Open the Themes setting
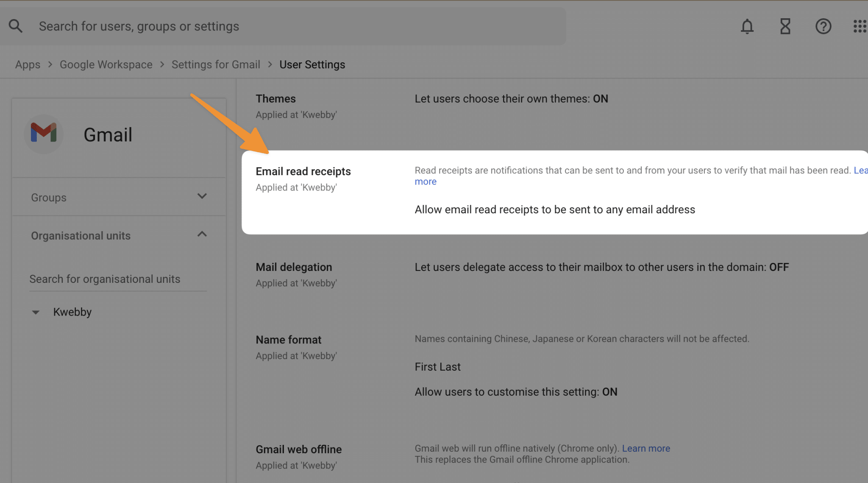 (276, 98)
